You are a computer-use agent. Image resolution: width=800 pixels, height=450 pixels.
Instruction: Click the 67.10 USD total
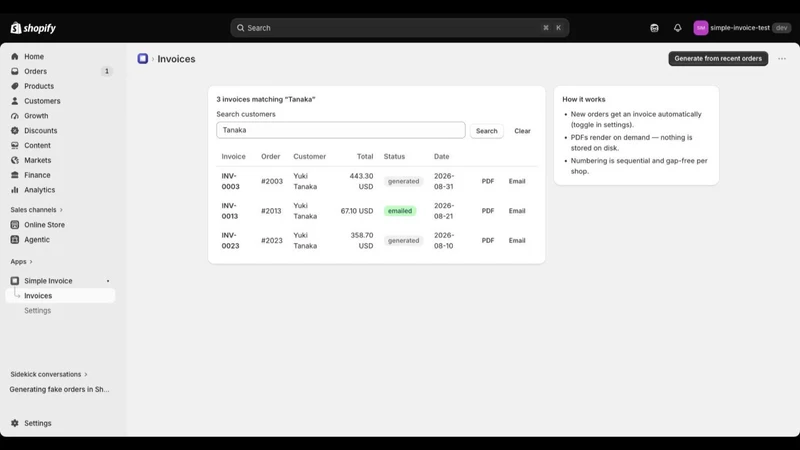[357, 211]
